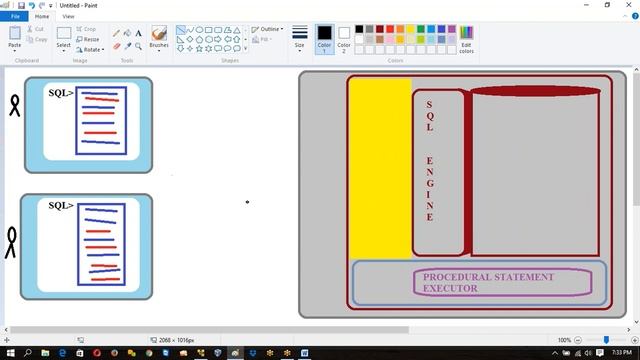Click the Crop button
Viewport: 640px width, 360px height.
click(86, 29)
